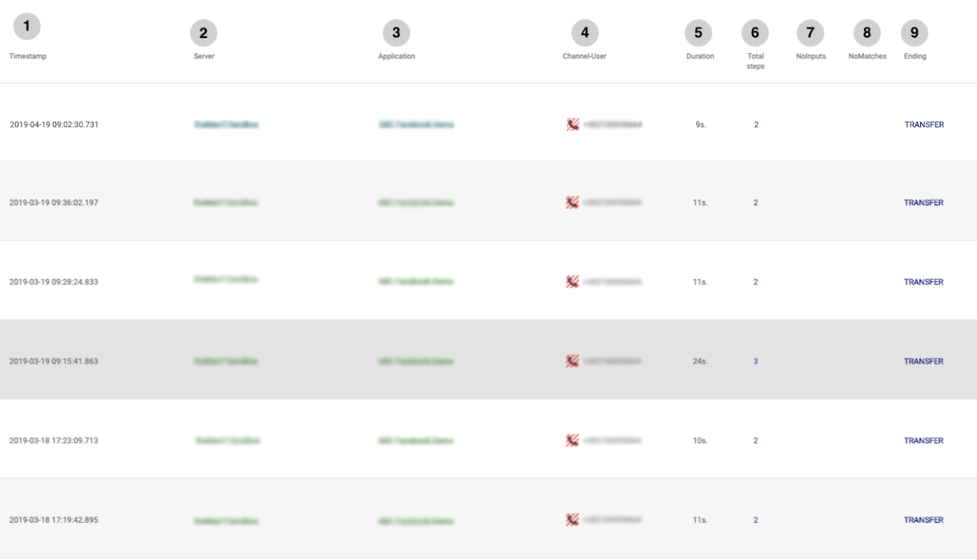Open the TRANSFER ending link in the 09:02:30.731 row
977x560 pixels.
pyautogui.click(x=924, y=124)
